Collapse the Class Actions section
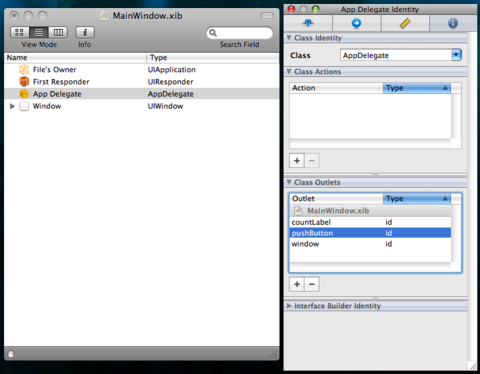480x374 pixels. pyautogui.click(x=289, y=71)
